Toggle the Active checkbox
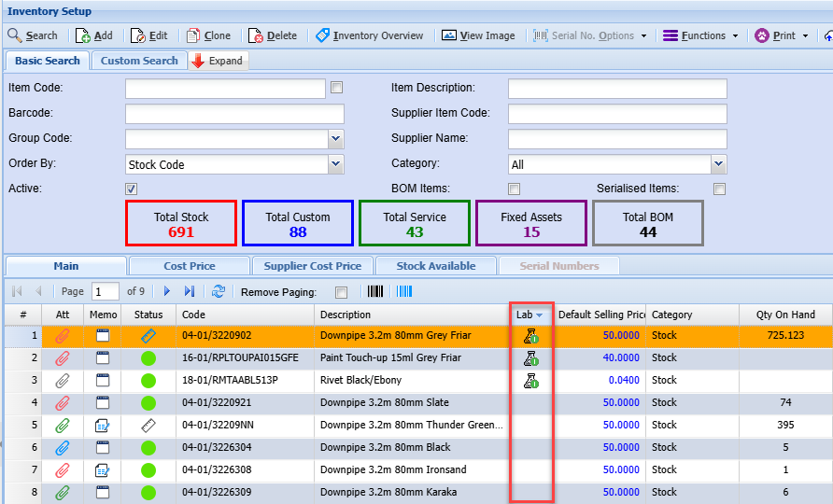The image size is (833, 504). click(132, 189)
